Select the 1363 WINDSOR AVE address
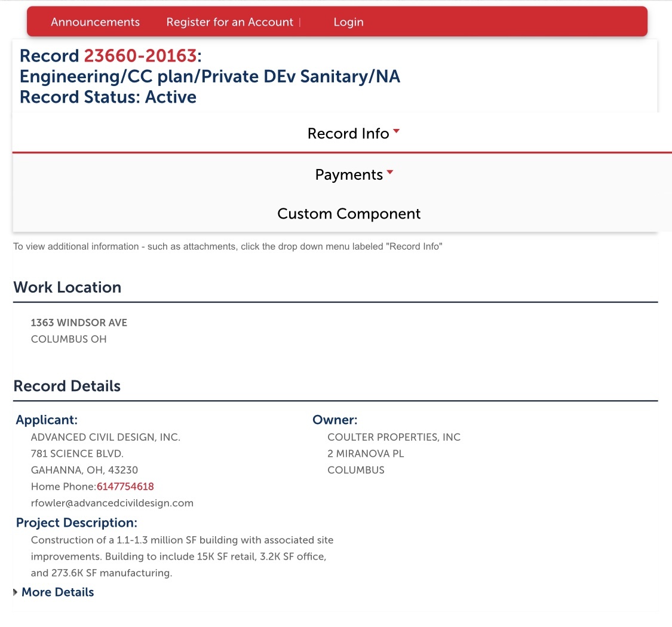Viewport: 672px width, 627px height. pyautogui.click(x=79, y=322)
